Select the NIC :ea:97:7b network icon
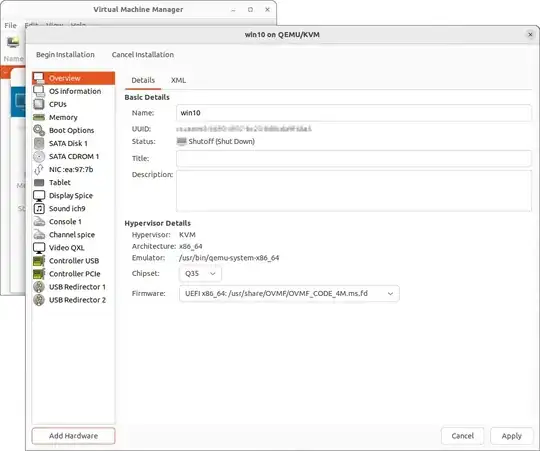Viewport: 540px width, 451px height. click(39, 169)
